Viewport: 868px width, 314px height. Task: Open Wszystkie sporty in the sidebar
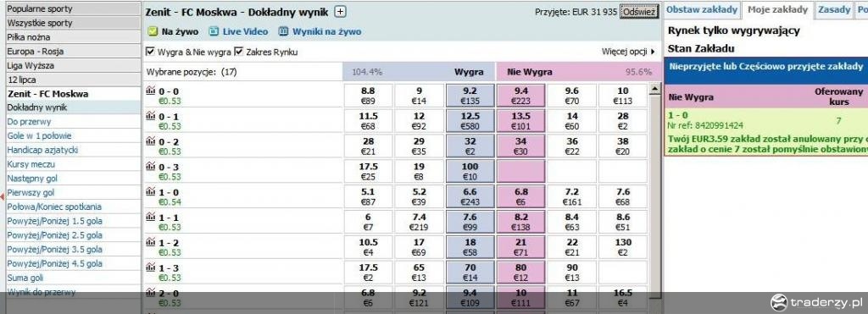pos(73,23)
